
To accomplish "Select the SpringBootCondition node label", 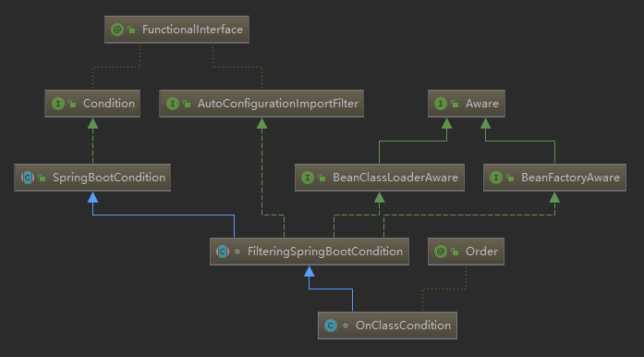I will [x=109, y=178].
